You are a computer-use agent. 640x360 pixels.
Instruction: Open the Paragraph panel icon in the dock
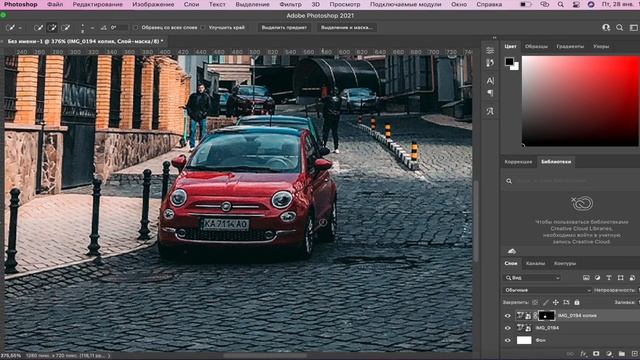pyautogui.click(x=490, y=93)
